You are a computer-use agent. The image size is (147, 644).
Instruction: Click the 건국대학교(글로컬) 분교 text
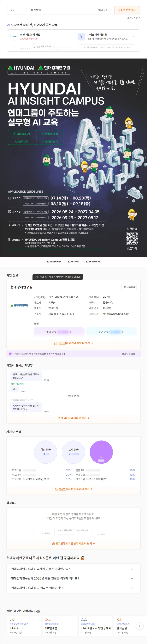coord(36,479)
